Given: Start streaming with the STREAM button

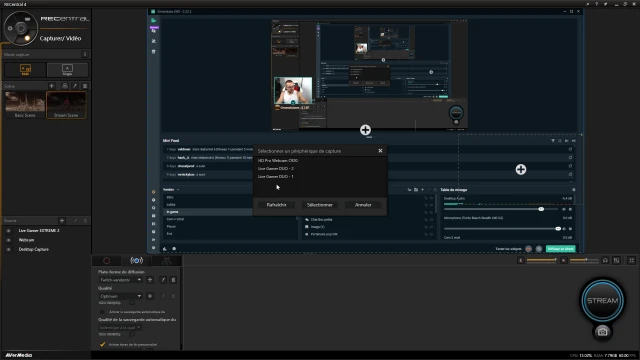Looking at the screenshot, I should (602, 301).
